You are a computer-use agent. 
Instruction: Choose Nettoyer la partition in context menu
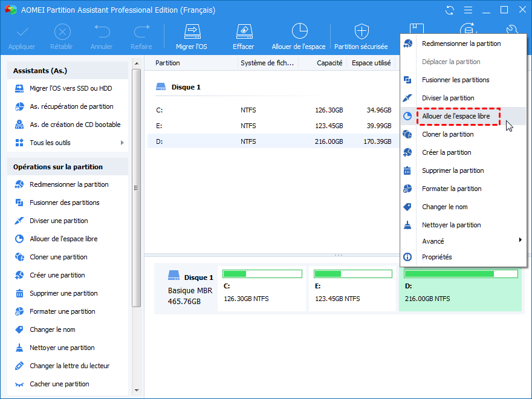tap(463, 225)
